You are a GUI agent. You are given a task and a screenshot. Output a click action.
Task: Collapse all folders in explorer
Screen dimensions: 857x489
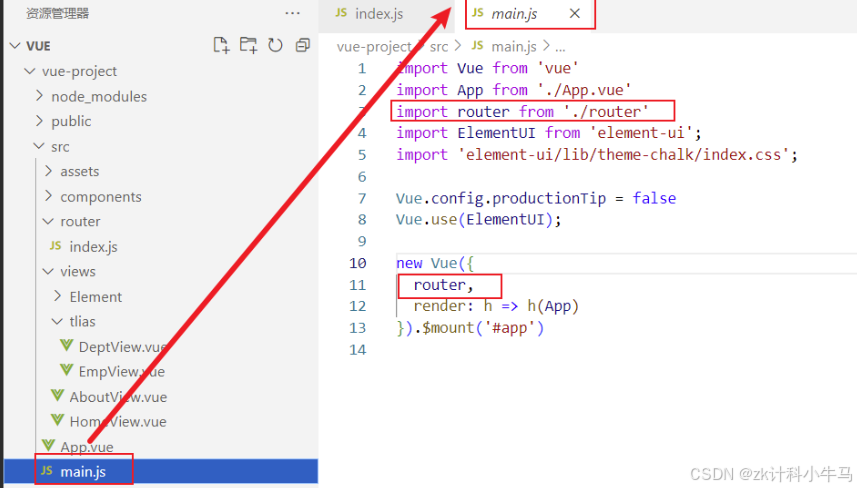(302, 45)
